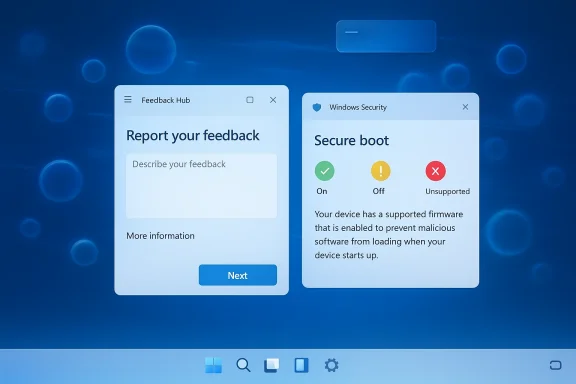This screenshot has height=384, width=576.
Task: Click the secure boot firmware description paragraph
Action: click(x=389, y=235)
